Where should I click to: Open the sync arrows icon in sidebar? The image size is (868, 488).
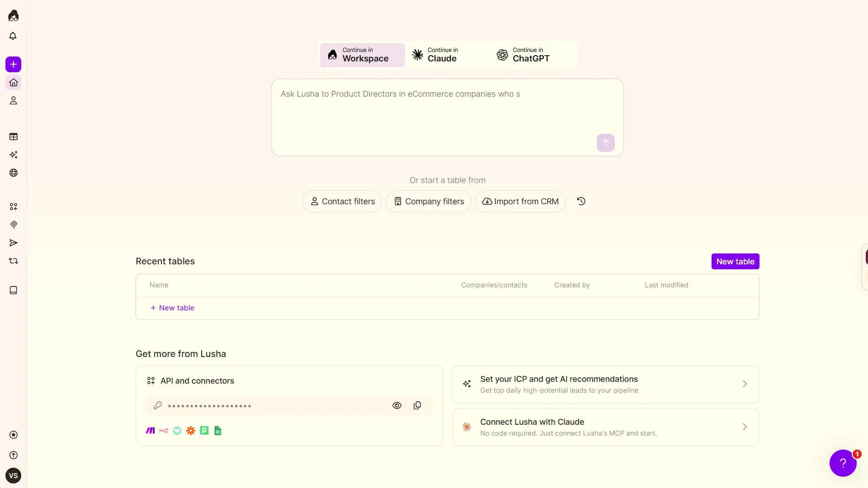pyautogui.click(x=14, y=261)
